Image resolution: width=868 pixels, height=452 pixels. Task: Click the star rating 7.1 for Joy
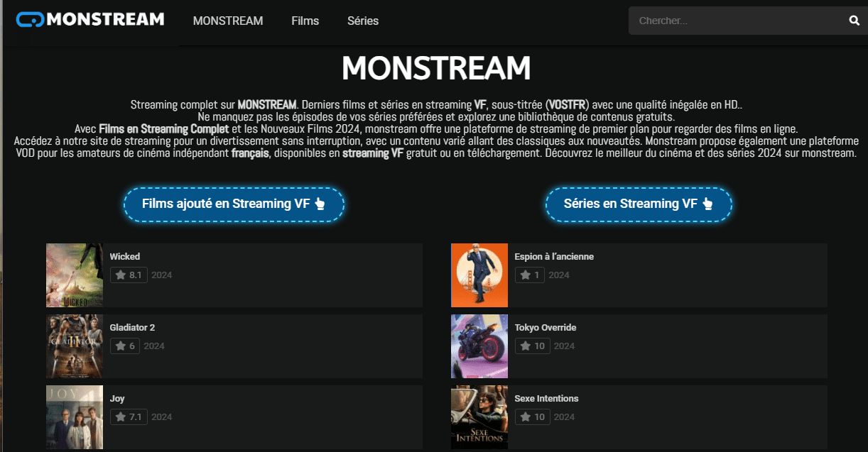pyautogui.click(x=129, y=417)
